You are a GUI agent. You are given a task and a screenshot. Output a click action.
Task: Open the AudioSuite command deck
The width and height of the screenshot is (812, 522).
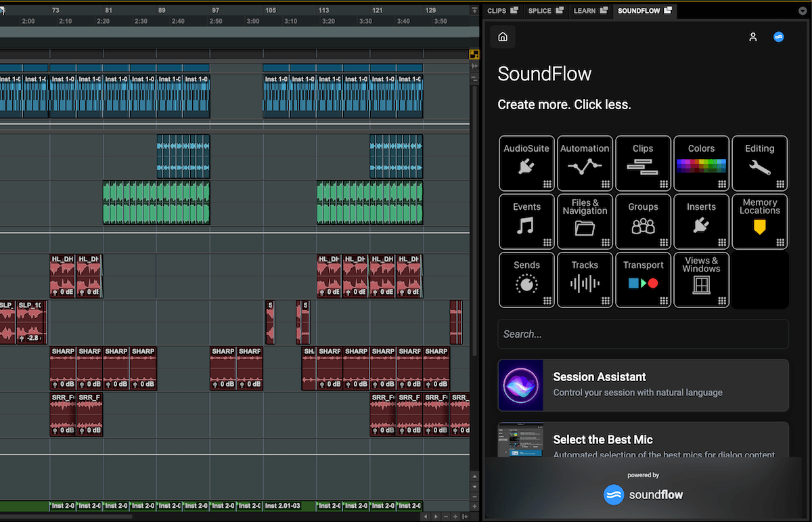click(526, 163)
